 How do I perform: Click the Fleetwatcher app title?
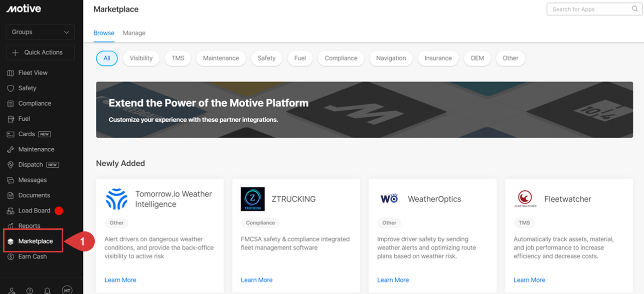[568, 199]
